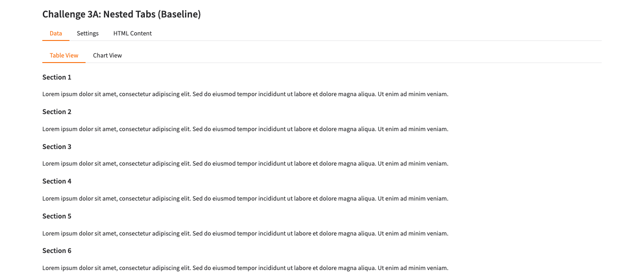Click the Section 5 heading
This screenshot has width=644, height=276.
[57, 216]
